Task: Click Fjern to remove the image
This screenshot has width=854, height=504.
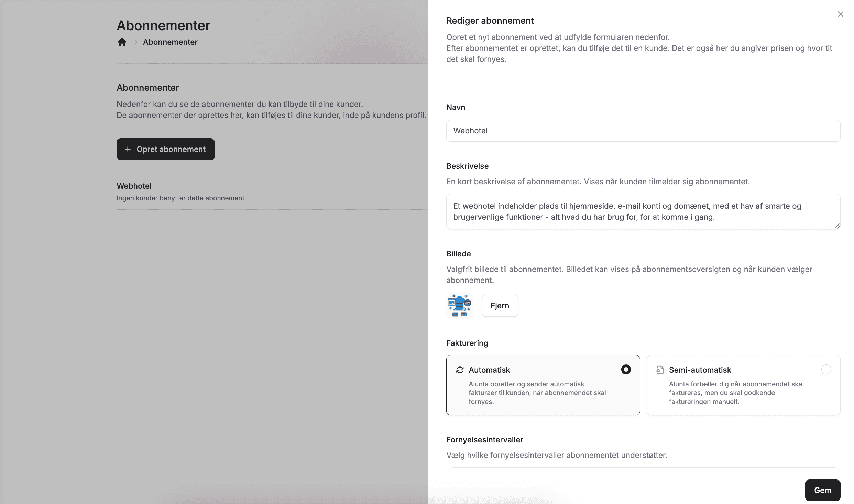Action: (500, 306)
